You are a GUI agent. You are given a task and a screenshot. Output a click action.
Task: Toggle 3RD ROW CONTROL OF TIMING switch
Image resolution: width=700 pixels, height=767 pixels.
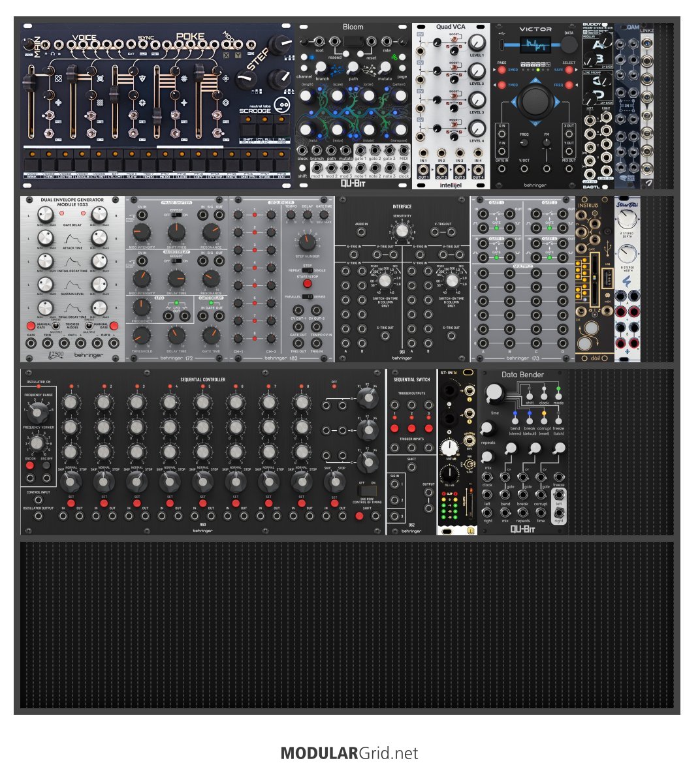tap(367, 491)
